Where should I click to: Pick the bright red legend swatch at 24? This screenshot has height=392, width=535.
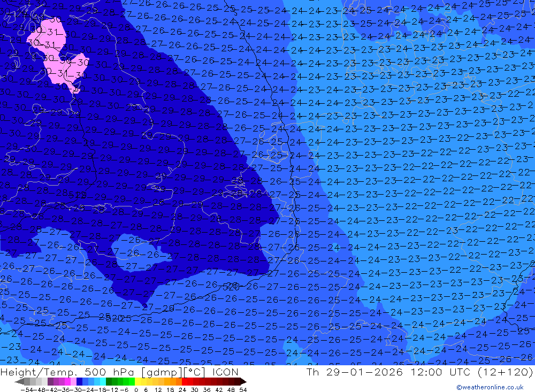[185, 382]
